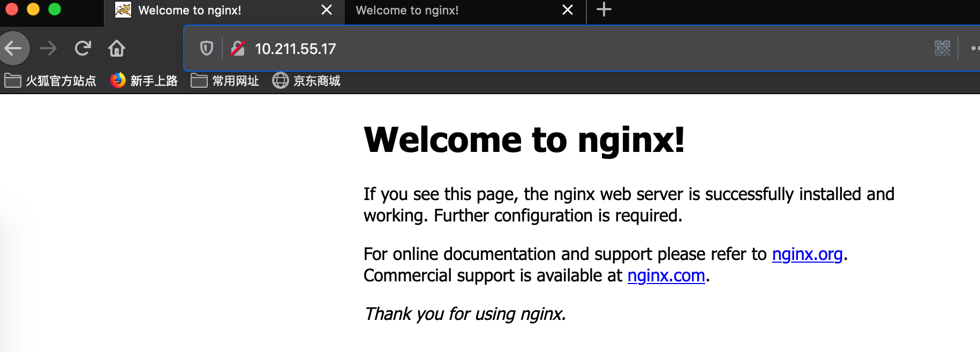Switch to first tab with Tomcat favicon
The width and height of the screenshot is (980, 352).
(x=224, y=12)
